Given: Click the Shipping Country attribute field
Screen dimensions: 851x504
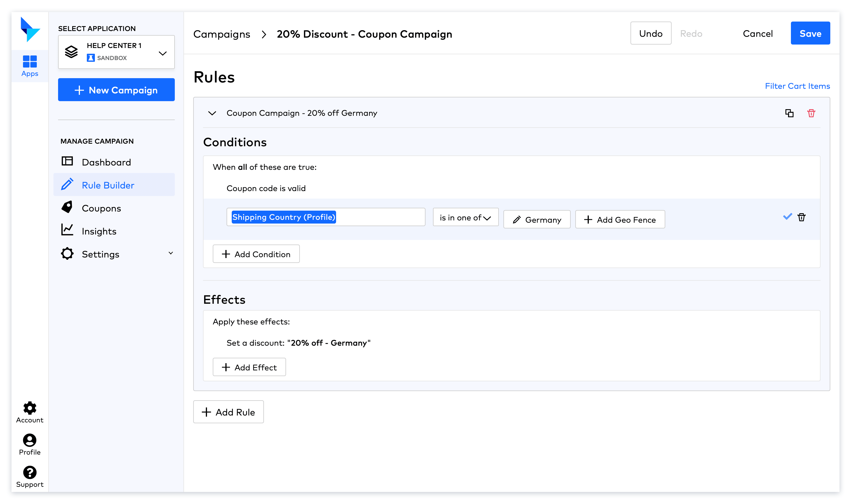Looking at the screenshot, I should tap(325, 217).
